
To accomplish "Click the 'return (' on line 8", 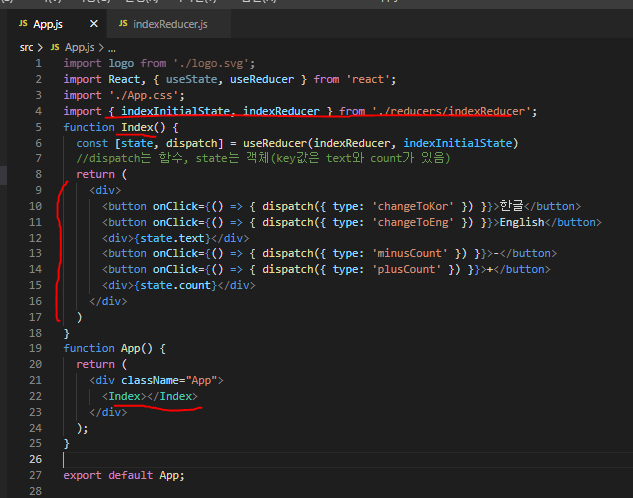I will (102, 174).
